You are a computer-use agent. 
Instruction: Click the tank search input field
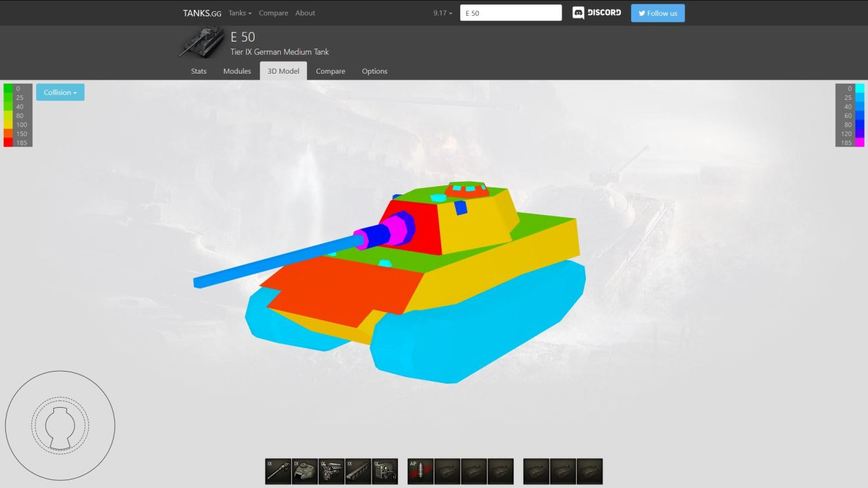click(x=511, y=13)
